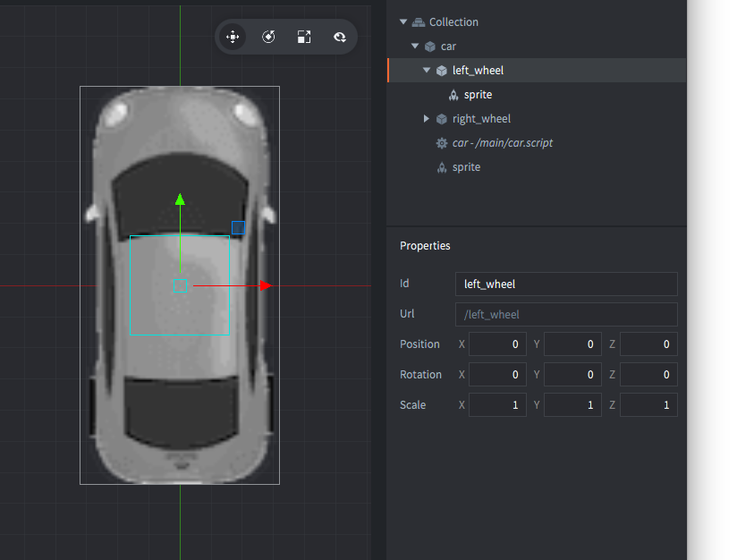
Task: Click the green Y-axis gizmo arrow
Action: pyautogui.click(x=180, y=199)
